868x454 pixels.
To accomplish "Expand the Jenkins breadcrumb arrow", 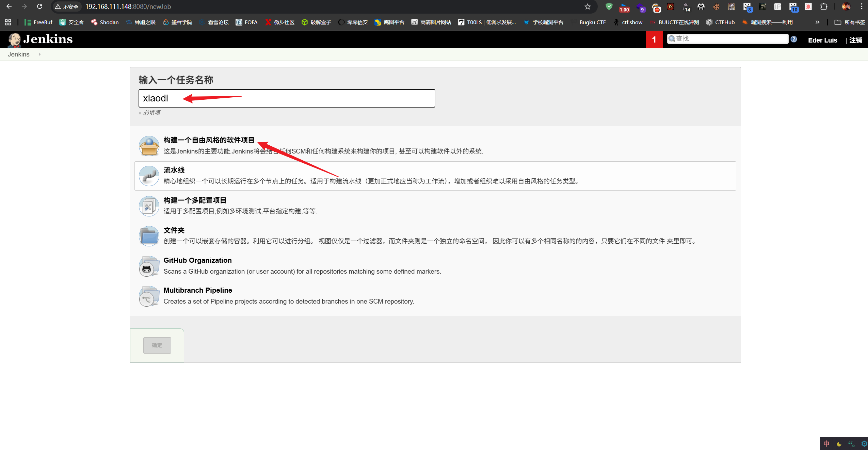I will (x=39, y=54).
